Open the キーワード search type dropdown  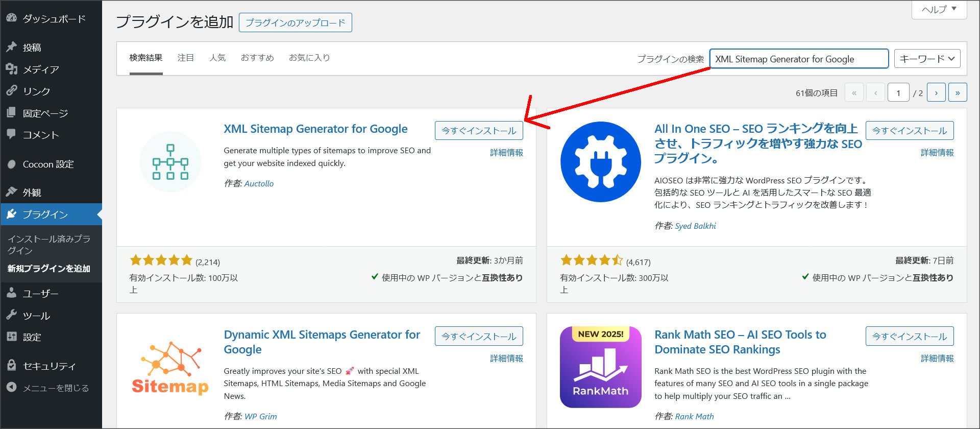click(x=927, y=59)
